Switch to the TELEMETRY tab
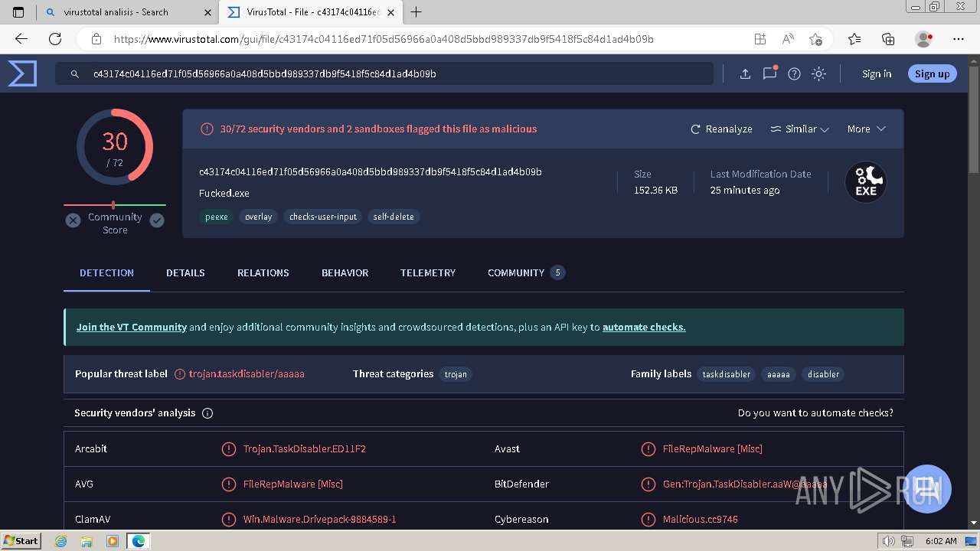 (428, 273)
